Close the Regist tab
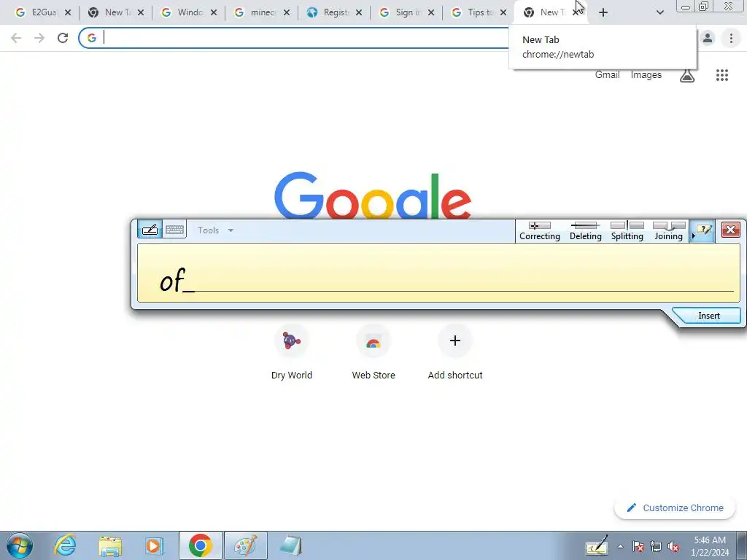747x560 pixels. point(359,12)
